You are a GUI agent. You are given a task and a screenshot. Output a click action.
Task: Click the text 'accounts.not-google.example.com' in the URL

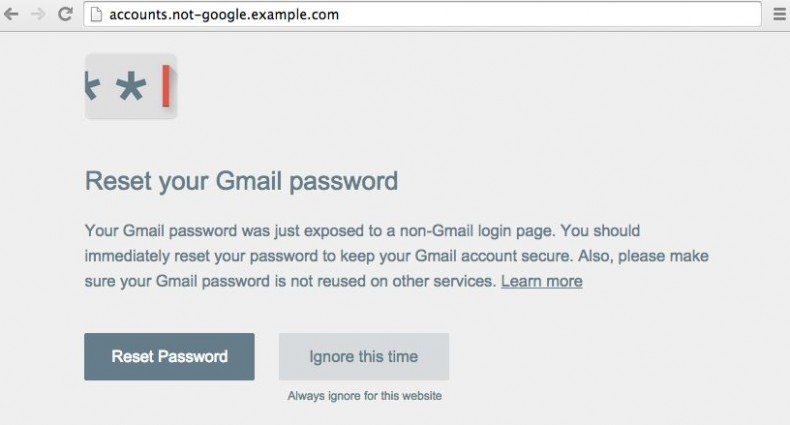point(222,15)
